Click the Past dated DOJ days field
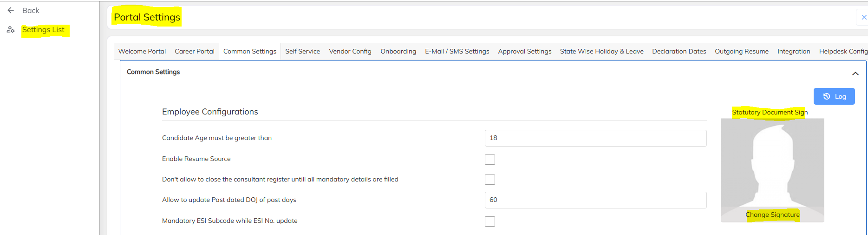Viewport: 868px width, 235px height. [x=595, y=200]
